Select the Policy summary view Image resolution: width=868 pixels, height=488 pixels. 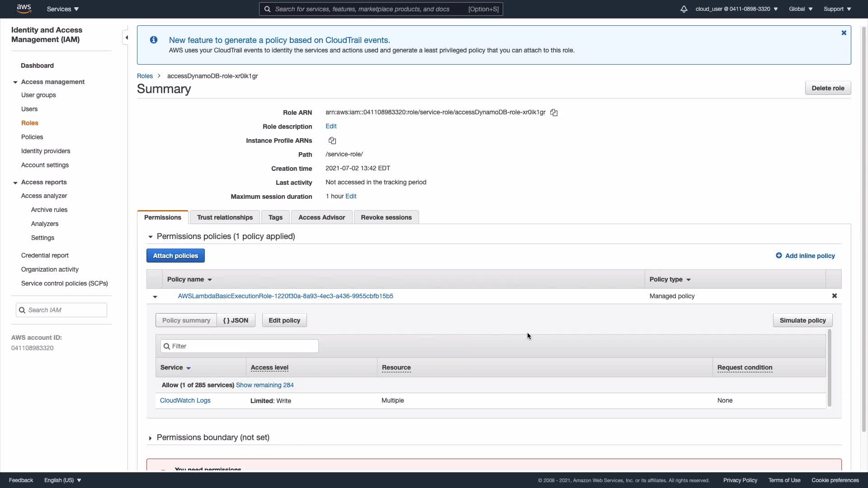click(186, 320)
